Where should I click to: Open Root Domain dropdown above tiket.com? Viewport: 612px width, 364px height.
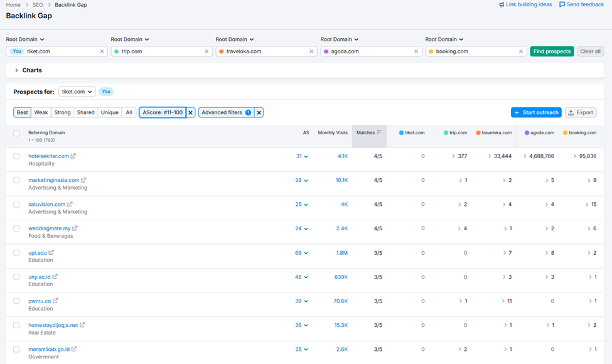[25, 40]
